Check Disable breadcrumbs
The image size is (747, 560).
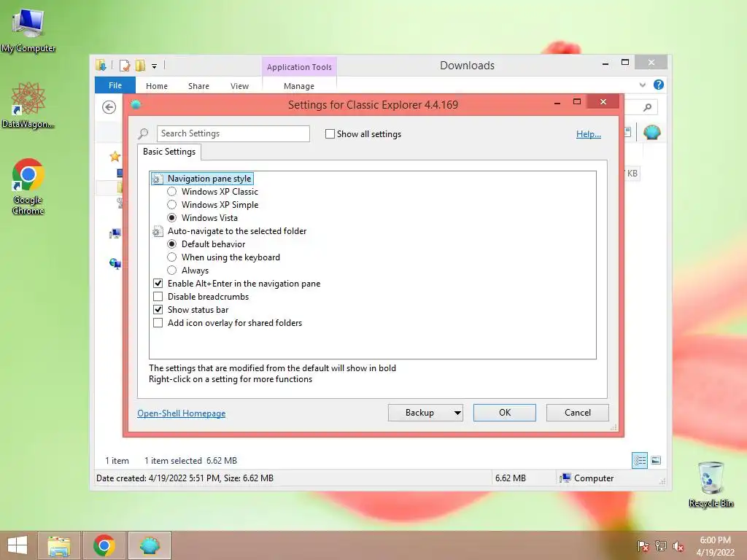coord(158,297)
